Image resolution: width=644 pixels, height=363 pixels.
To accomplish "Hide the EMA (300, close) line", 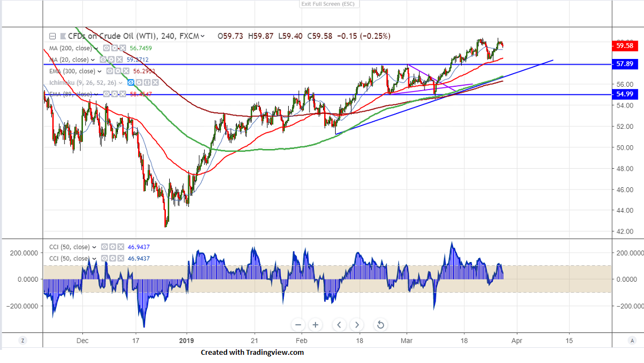I will pos(109,71).
